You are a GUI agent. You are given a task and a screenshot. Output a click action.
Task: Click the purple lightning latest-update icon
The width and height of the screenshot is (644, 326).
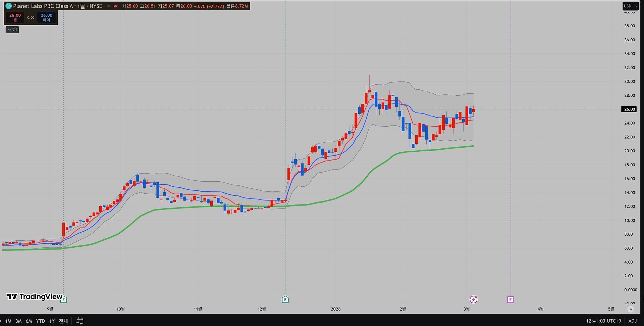tap(473, 299)
